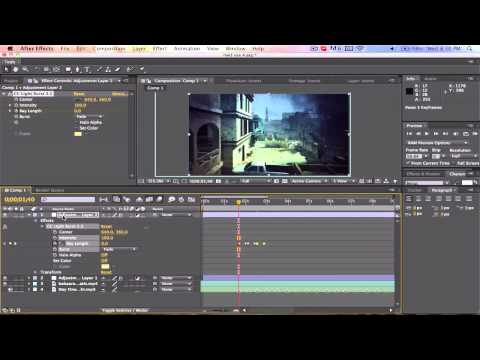Select the Hand tool
This screenshot has width=480, height=360.
pyautogui.click(x=15, y=69)
